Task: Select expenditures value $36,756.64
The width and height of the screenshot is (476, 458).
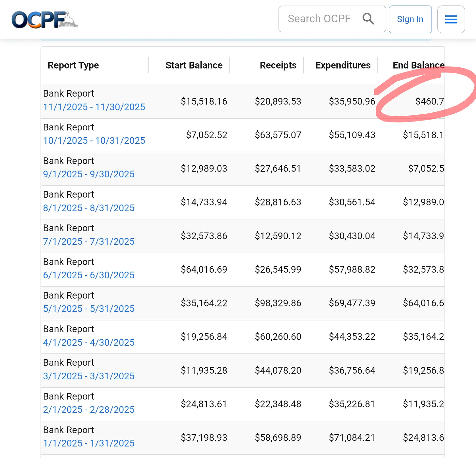Action: click(352, 370)
